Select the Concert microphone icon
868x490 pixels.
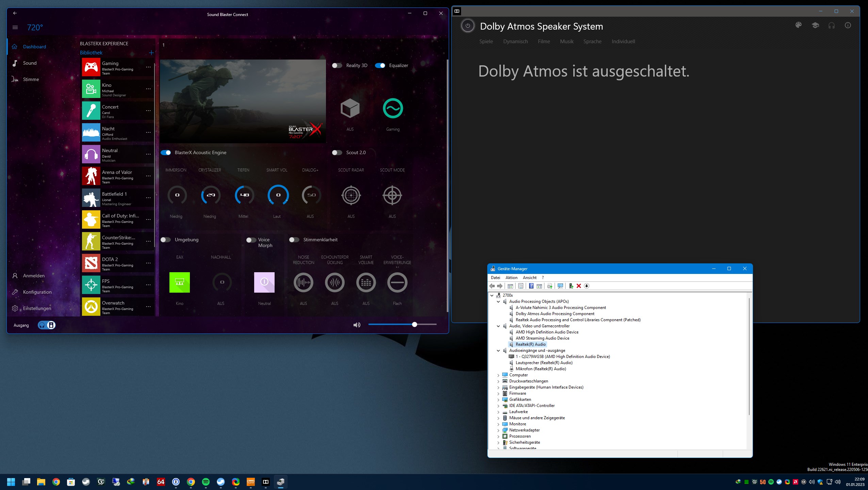(x=91, y=111)
